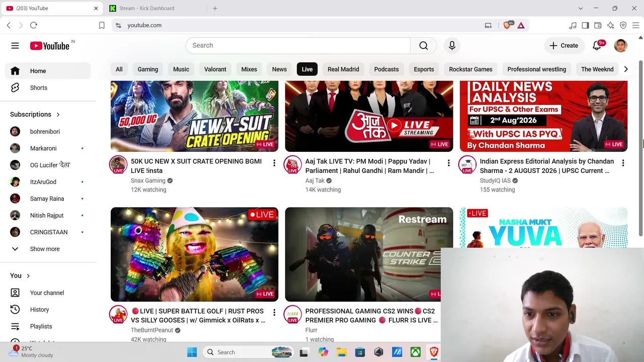This screenshot has width=644, height=362.
Task: Open Brave Shields lion icon
Action: [508, 25]
